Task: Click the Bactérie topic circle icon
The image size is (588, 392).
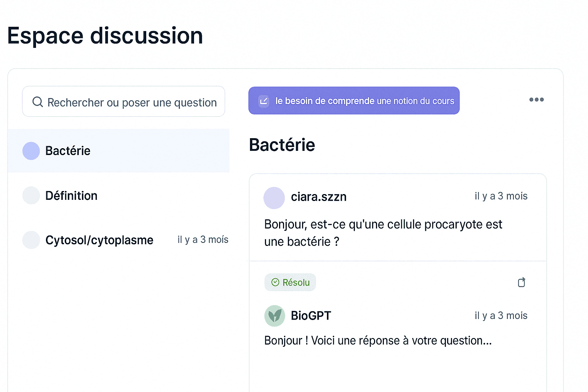Action: (31, 151)
